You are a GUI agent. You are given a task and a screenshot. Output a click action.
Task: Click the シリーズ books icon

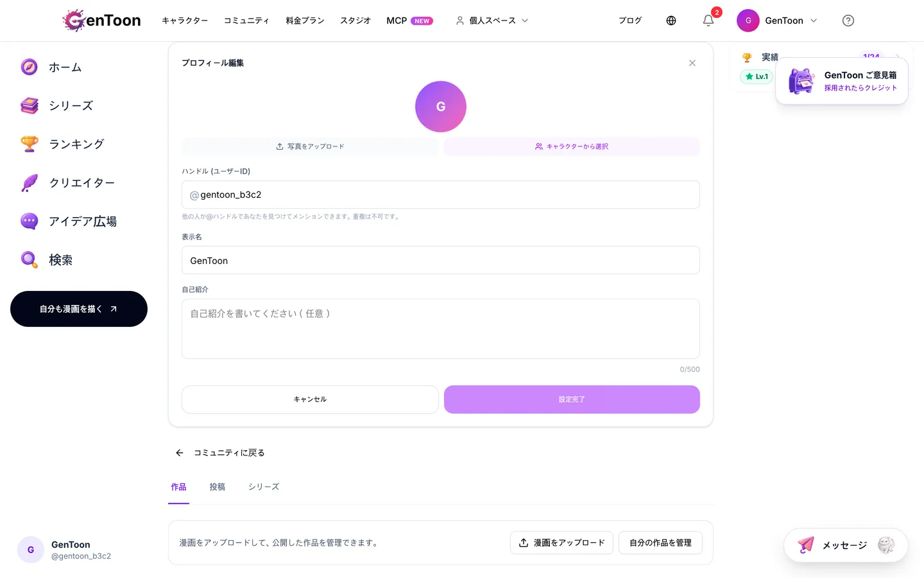coord(30,105)
